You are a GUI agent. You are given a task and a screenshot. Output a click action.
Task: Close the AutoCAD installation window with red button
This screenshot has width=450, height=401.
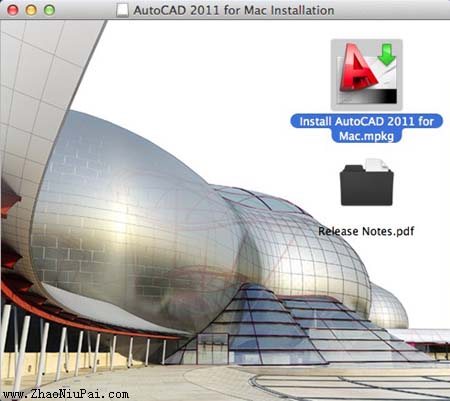point(13,10)
